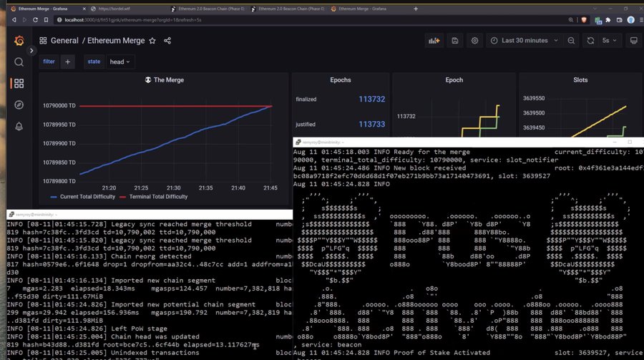This screenshot has height=360, width=644.
Task: Click the Ethereum Merge dashboard title
Action: point(116,41)
